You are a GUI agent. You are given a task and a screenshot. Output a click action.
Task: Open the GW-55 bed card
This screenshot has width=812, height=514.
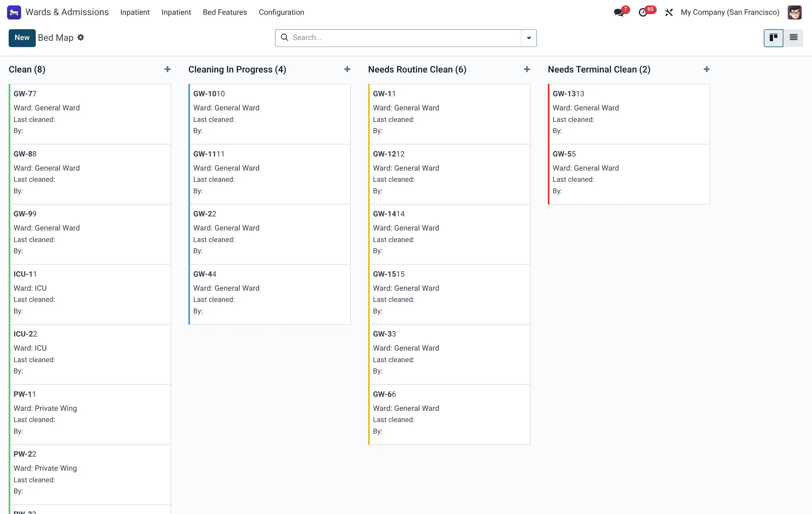(x=629, y=174)
